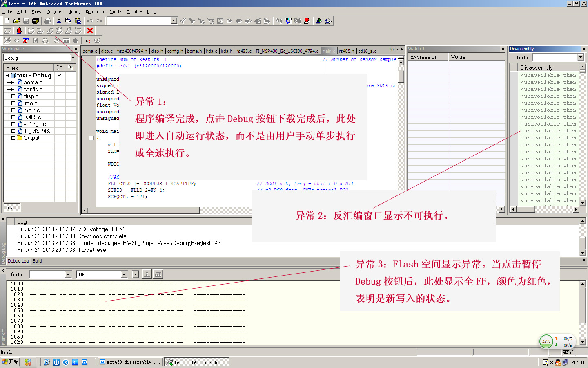Switch to the config.h editor tab
This screenshot has height=368, width=588.
tap(175, 51)
